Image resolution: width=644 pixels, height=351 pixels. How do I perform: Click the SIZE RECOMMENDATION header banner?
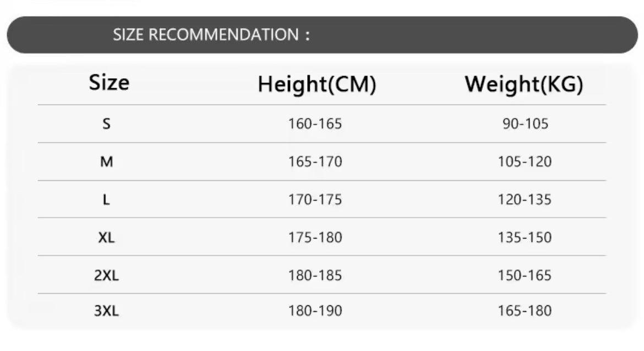pyautogui.click(x=322, y=35)
